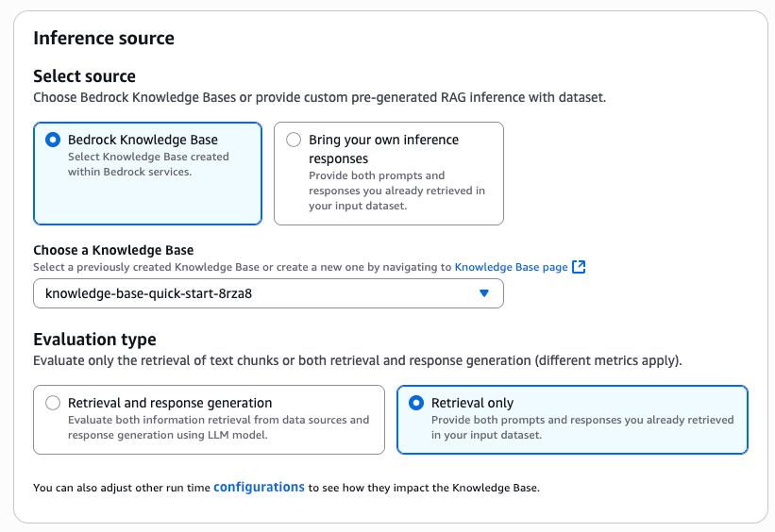The width and height of the screenshot is (775, 532).
Task: Click the Evaluation type description sentence
Action: tap(358, 360)
